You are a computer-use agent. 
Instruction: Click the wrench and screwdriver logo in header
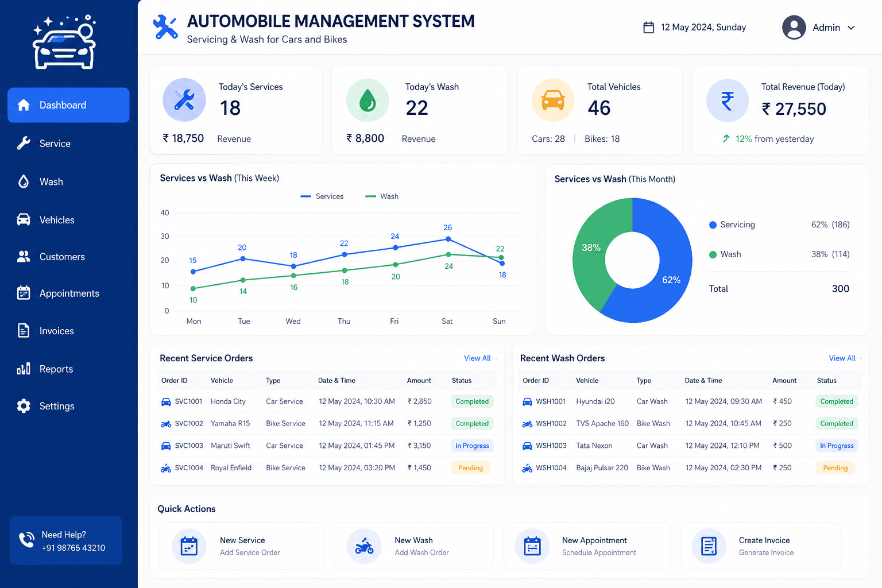(x=165, y=27)
